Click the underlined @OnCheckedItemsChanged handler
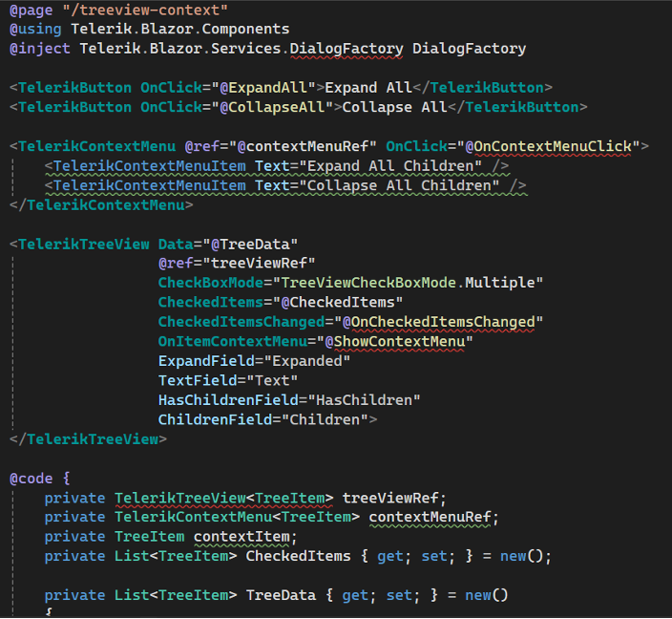The height and width of the screenshot is (619, 672). point(438,322)
